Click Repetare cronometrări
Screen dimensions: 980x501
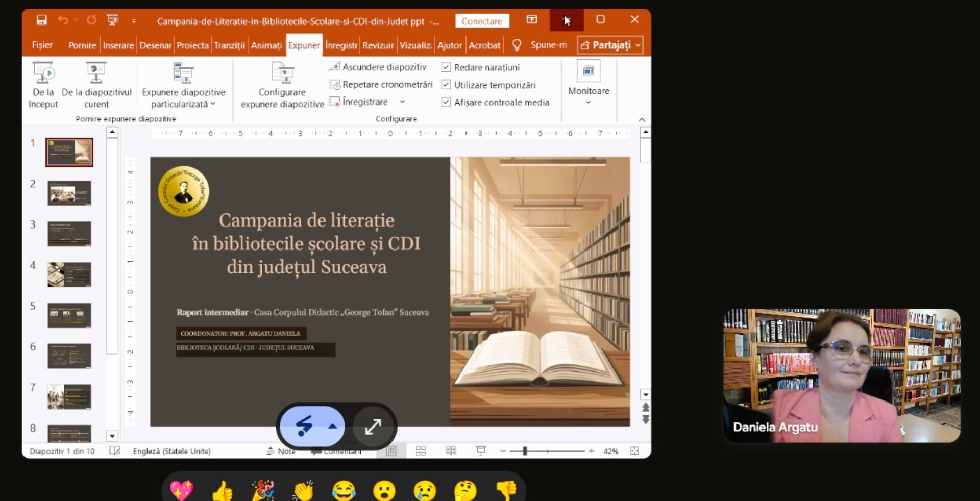click(387, 85)
